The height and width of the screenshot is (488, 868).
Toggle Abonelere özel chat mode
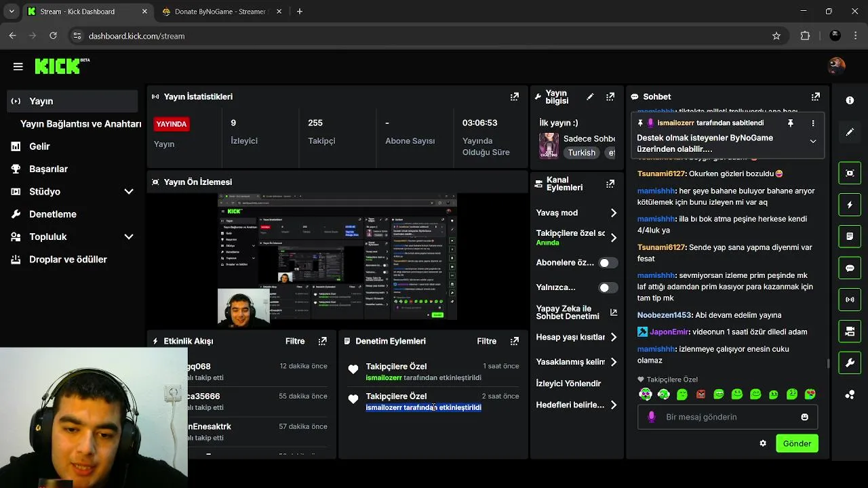(608, 263)
